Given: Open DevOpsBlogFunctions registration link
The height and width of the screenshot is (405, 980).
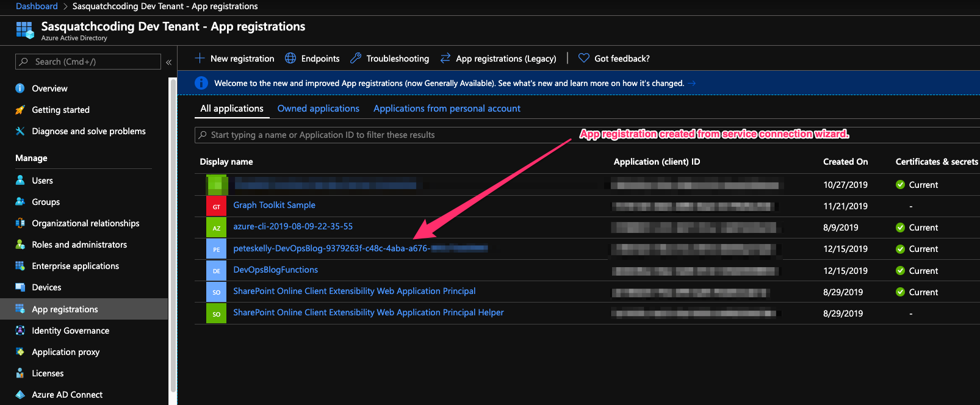Looking at the screenshot, I should 275,270.
